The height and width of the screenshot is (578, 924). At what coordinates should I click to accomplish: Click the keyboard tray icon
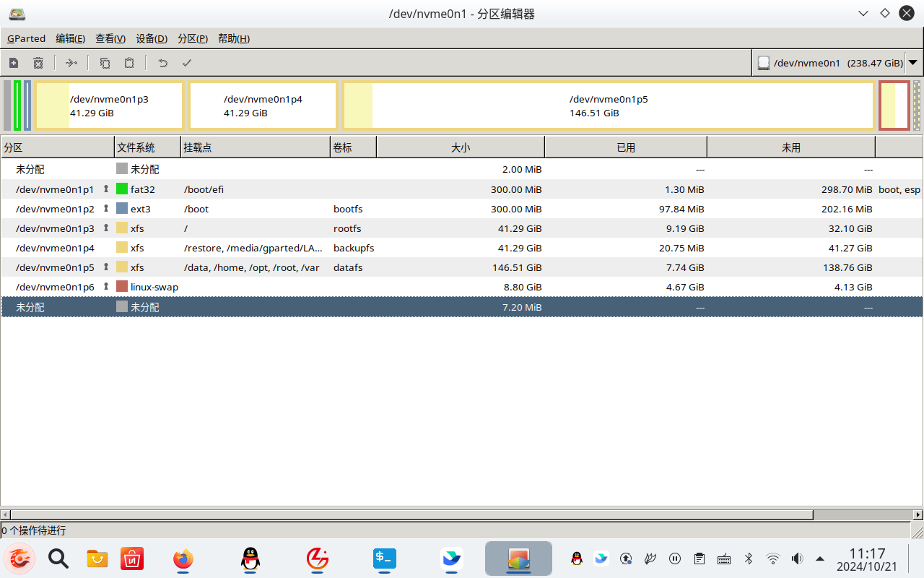[724, 558]
